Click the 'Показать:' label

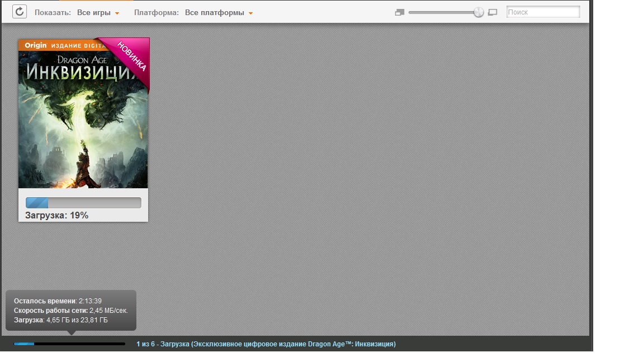(53, 13)
